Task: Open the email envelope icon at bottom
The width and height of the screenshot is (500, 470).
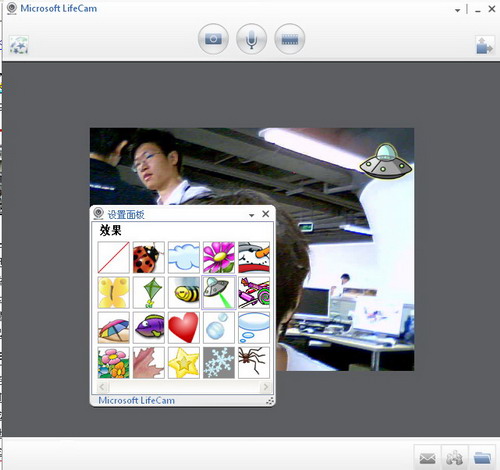Action: [x=427, y=458]
